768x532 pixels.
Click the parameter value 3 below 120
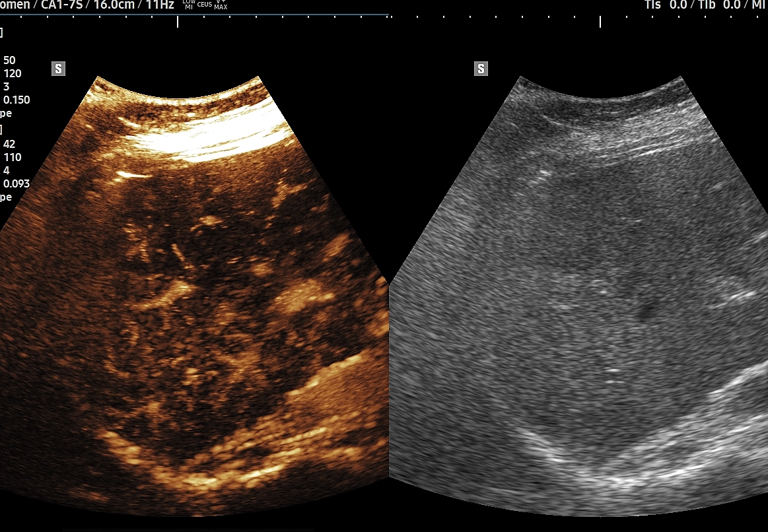(x=7, y=86)
